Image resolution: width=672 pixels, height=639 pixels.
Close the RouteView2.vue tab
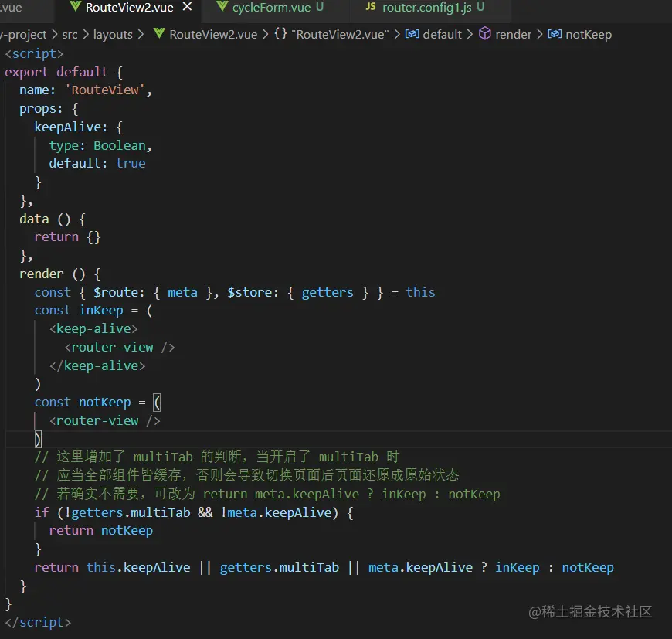click(x=187, y=7)
